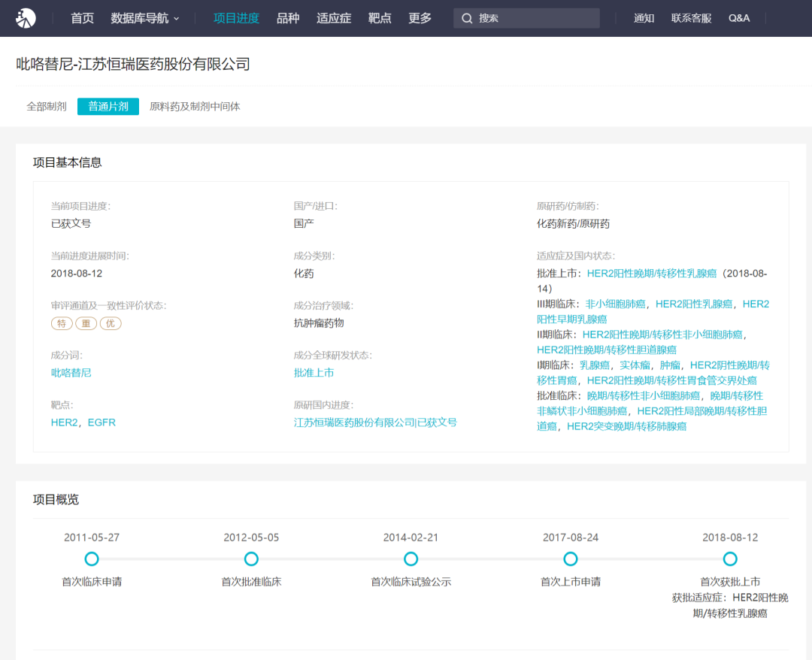Viewport: 812px width, 660px height.
Task: Click the 特 review badge
Action: pyautogui.click(x=62, y=323)
